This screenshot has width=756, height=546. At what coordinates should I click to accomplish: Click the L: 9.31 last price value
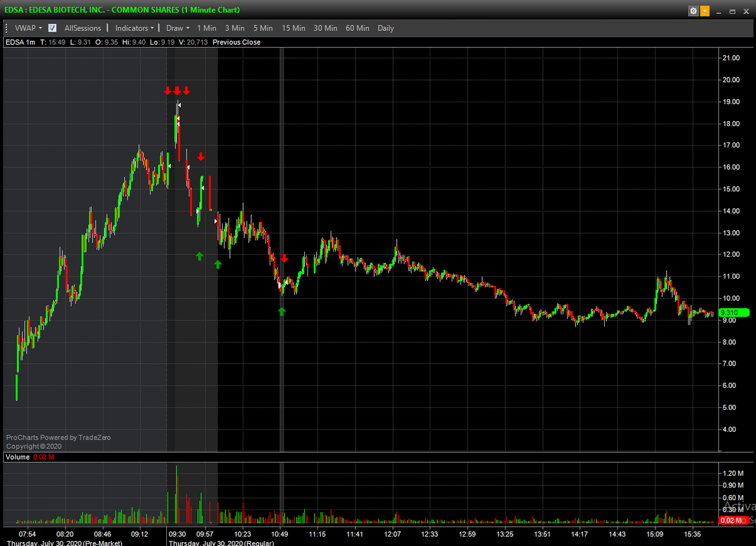82,42
